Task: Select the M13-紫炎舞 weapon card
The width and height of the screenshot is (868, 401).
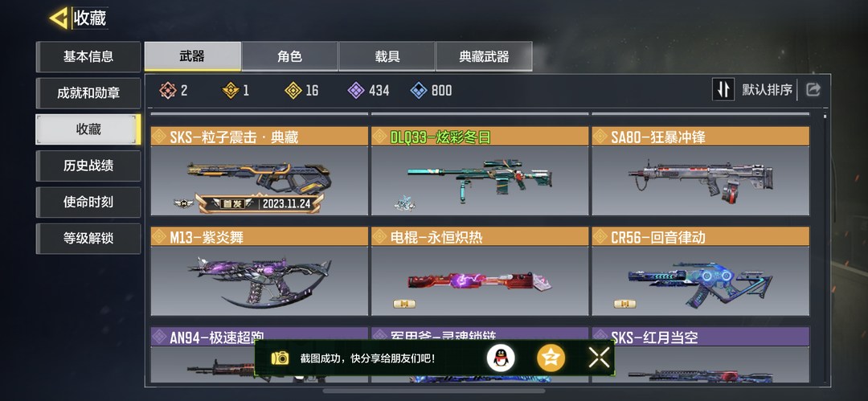Action: [x=259, y=271]
